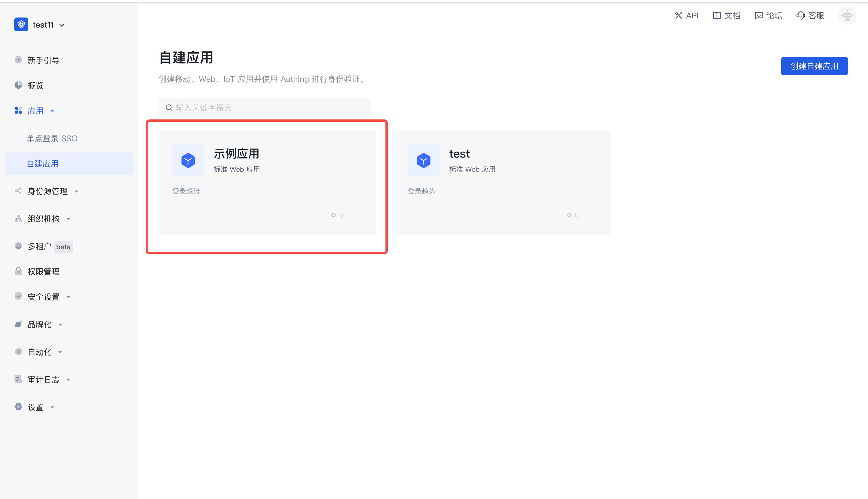Click the 创建自建应用 button
Screen dimensions: 868x499
tap(814, 66)
